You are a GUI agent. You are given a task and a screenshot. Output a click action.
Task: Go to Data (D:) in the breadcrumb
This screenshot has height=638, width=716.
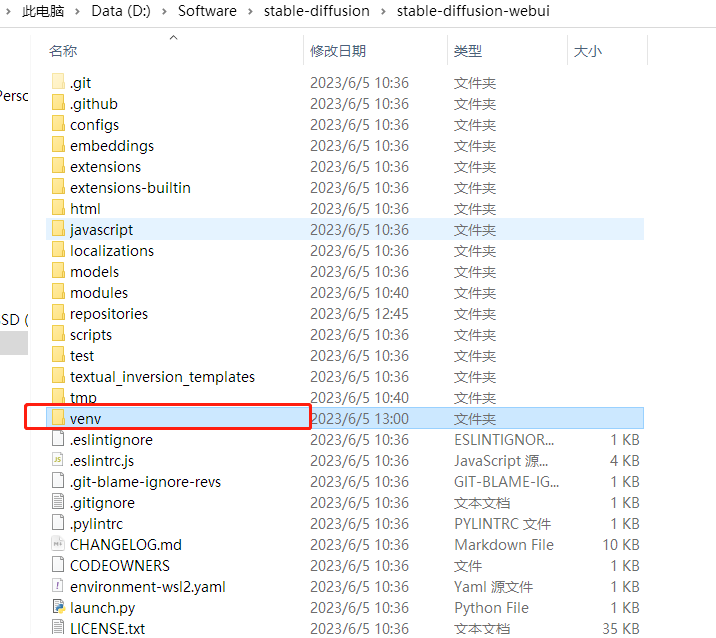click(121, 11)
